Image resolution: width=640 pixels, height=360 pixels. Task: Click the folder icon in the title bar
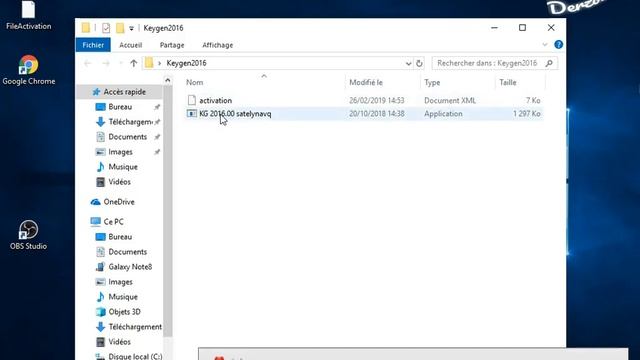tap(86, 28)
